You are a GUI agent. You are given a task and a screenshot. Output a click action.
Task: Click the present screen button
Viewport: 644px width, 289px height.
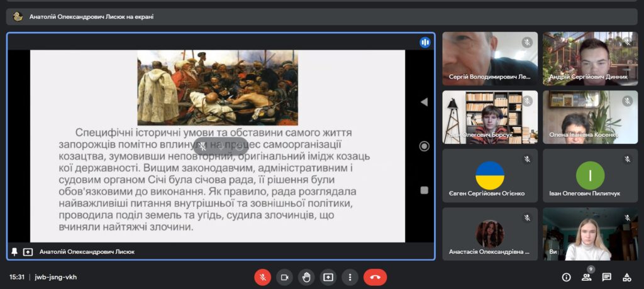pyautogui.click(x=328, y=277)
